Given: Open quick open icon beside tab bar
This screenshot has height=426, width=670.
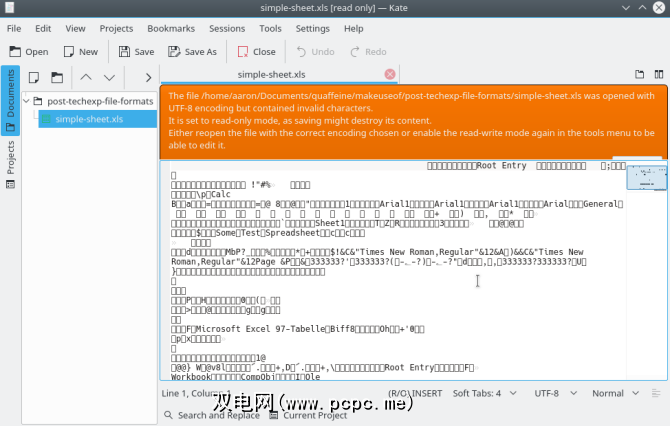Looking at the screenshot, I should [639, 74].
